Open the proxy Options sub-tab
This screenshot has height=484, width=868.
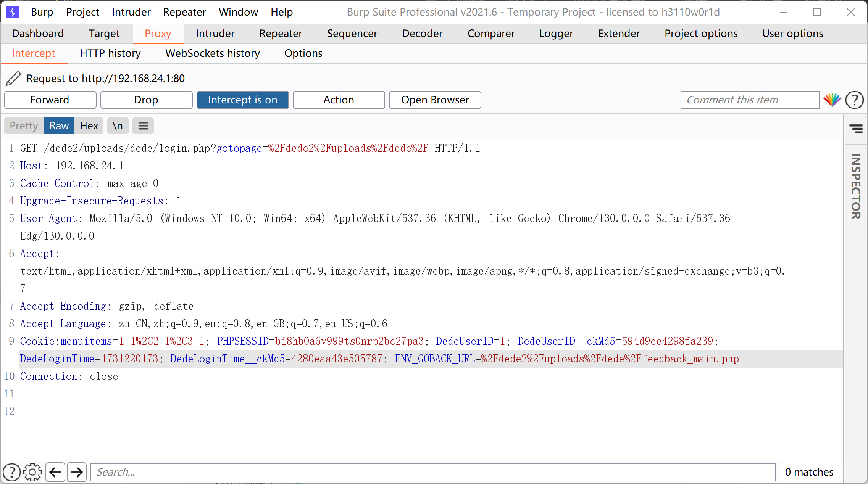pyautogui.click(x=303, y=53)
